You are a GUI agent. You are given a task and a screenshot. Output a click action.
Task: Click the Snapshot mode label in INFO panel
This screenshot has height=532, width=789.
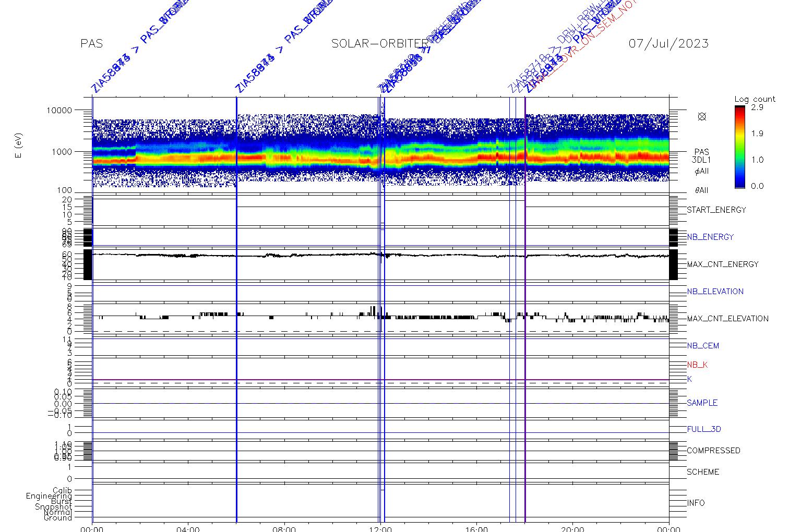point(53,507)
